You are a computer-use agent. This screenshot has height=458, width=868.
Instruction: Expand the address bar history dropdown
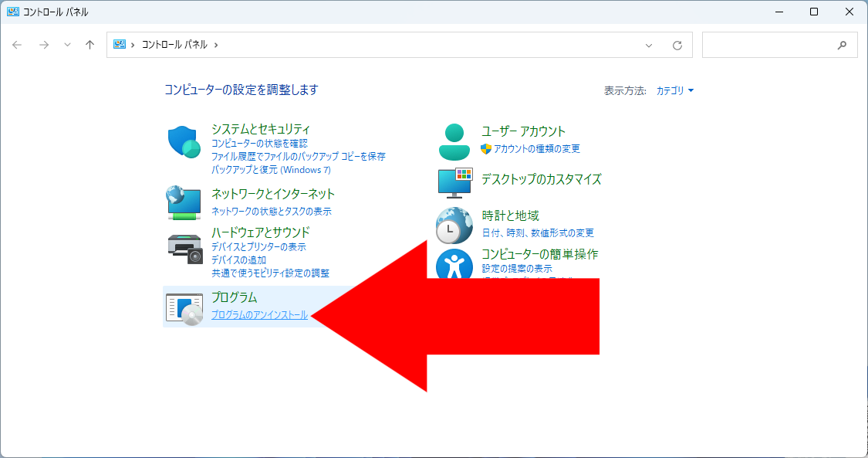[648, 45]
